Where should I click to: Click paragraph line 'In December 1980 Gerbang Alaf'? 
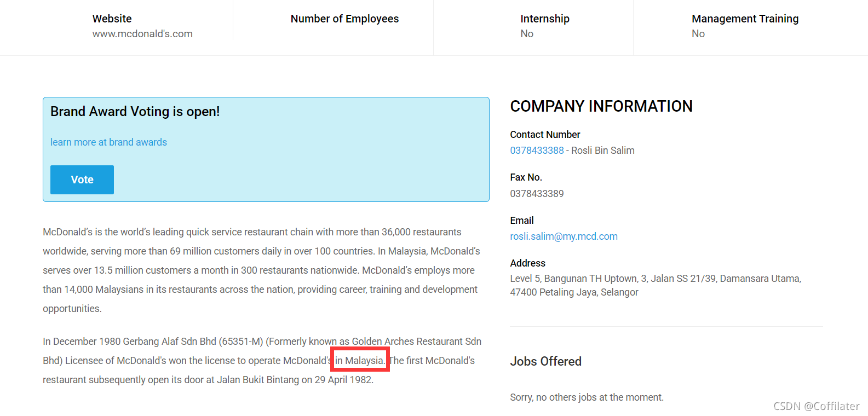(262, 342)
